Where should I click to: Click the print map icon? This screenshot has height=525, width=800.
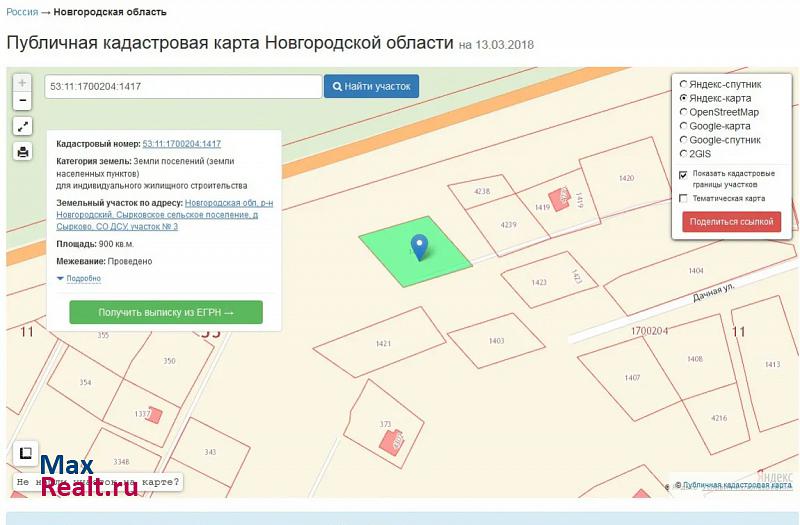click(x=22, y=152)
